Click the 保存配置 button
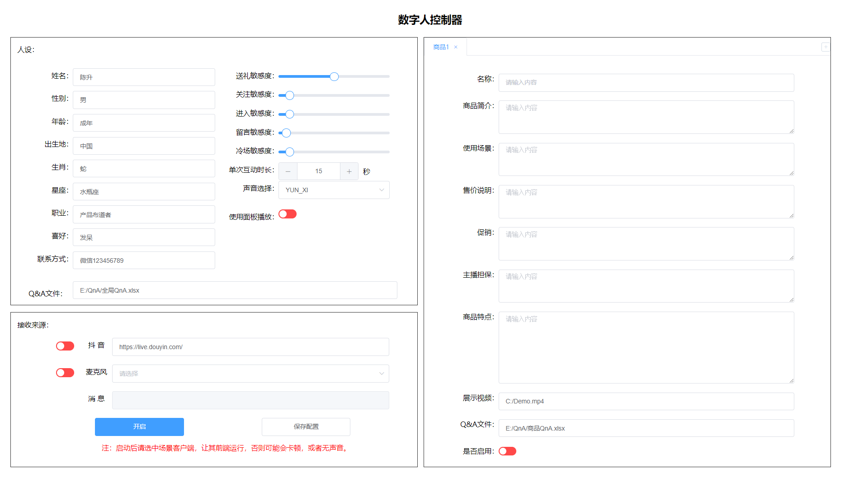Viewport: 868px width, 488px height. tap(306, 426)
